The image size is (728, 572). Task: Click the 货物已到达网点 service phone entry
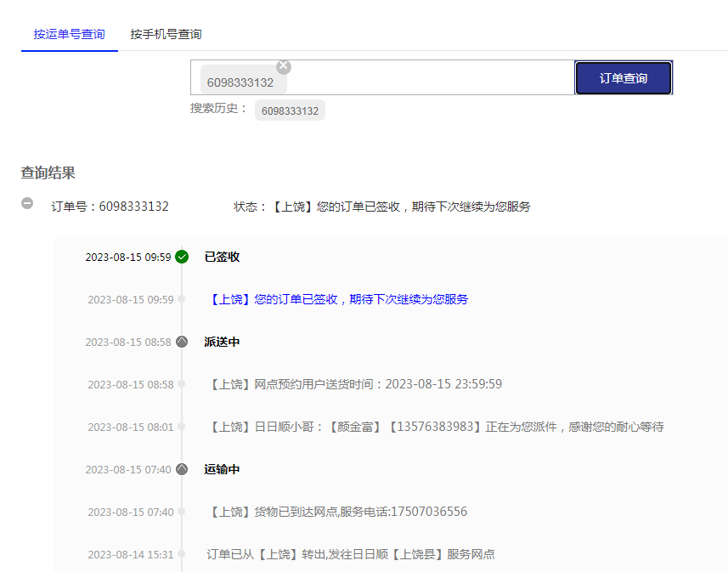click(x=338, y=512)
